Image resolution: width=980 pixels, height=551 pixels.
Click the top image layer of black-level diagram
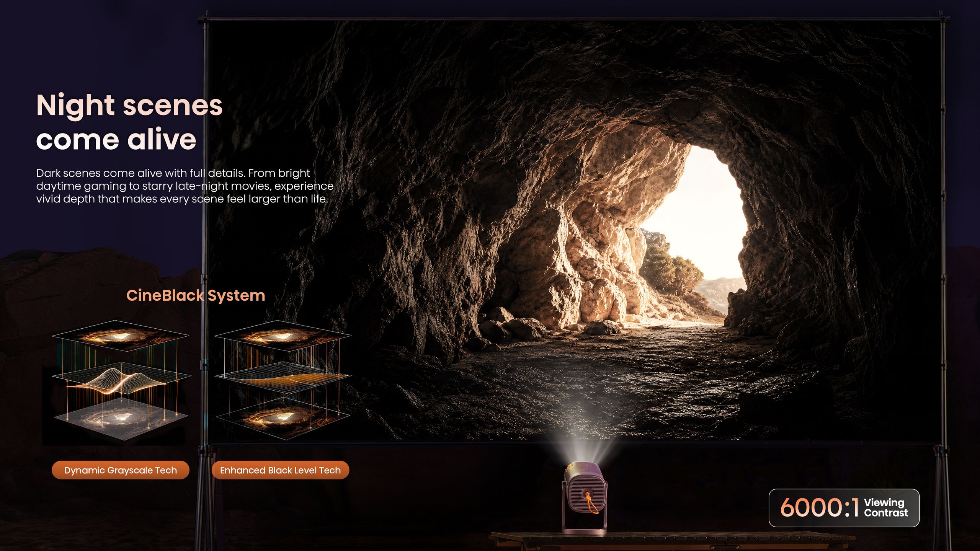(283, 336)
